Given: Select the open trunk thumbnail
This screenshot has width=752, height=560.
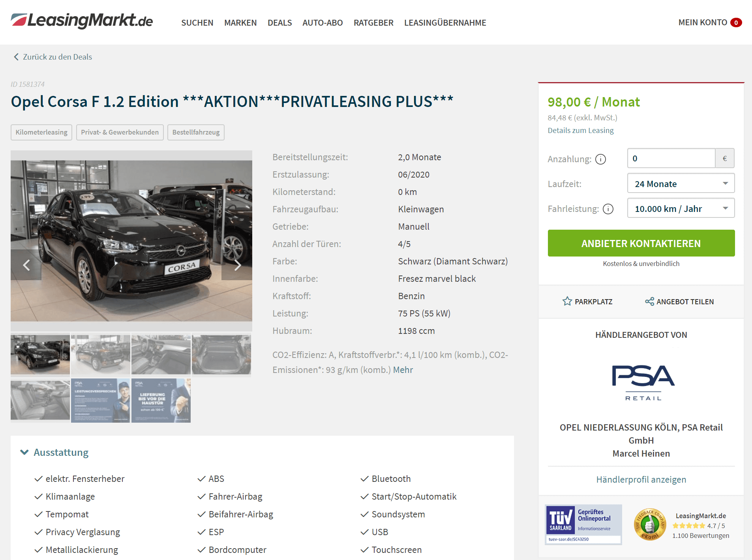Looking at the screenshot, I should pos(221,354).
